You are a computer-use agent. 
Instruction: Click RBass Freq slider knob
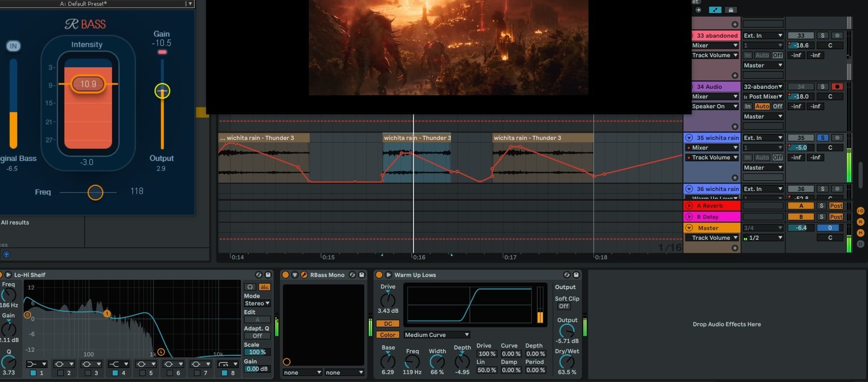95,192
